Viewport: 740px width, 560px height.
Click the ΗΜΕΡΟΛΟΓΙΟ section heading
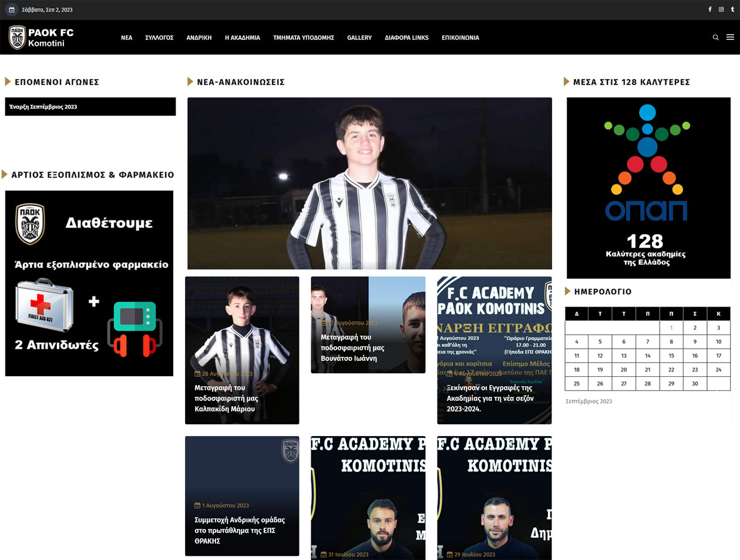click(x=603, y=292)
